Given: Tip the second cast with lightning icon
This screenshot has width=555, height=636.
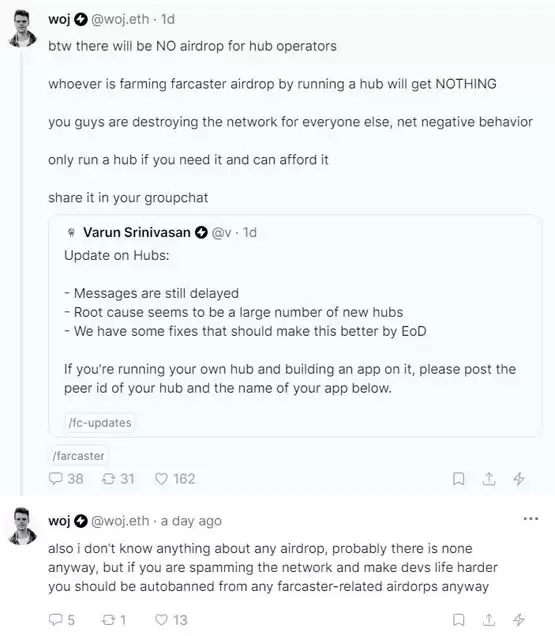Looking at the screenshot, I should [519, 620].
